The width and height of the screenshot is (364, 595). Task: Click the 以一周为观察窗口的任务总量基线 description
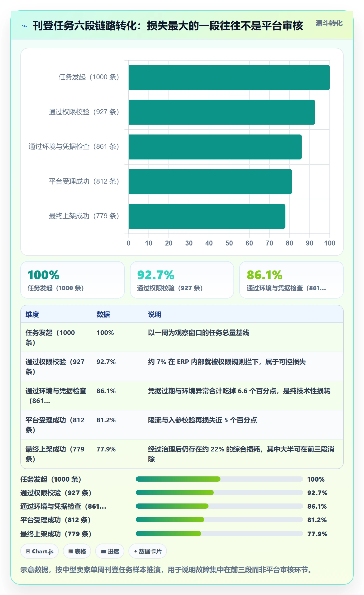pyautogui.click(x=199, y=333)
